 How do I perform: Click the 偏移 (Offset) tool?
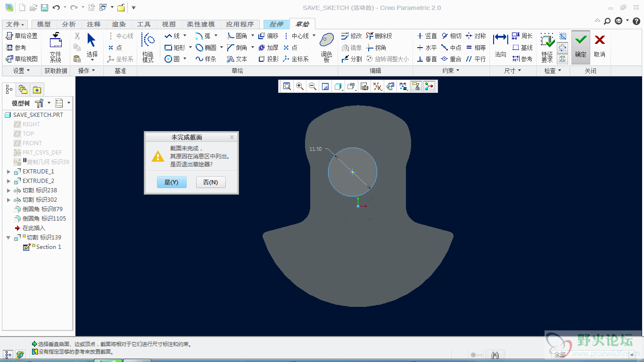268,36
